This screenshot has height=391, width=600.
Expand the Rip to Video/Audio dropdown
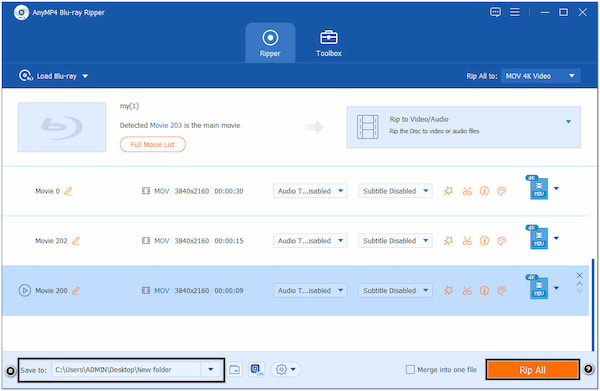pyautogui.click(x=568, y=122)
